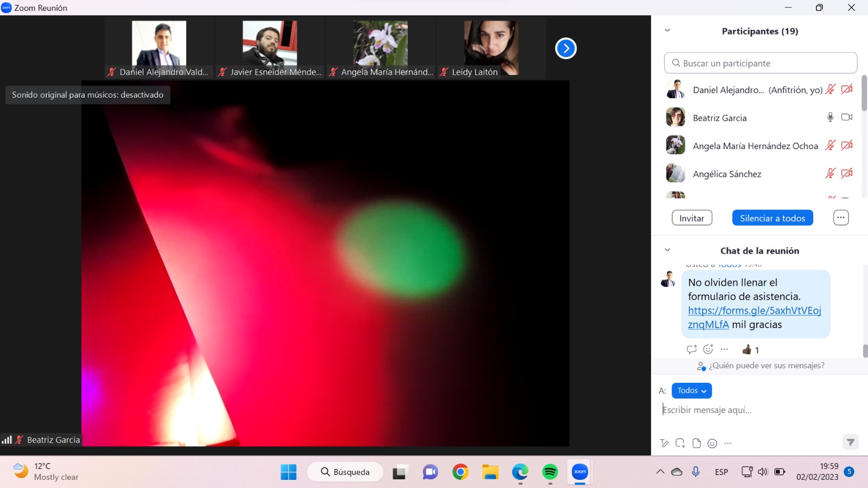
Task: Open Microsoft Teams chat taskbar icon
Action: 430,472
